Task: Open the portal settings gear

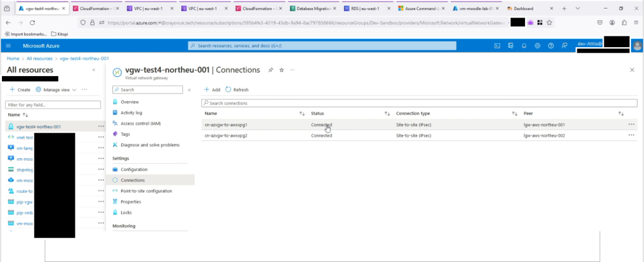Action: coord(538,46)
